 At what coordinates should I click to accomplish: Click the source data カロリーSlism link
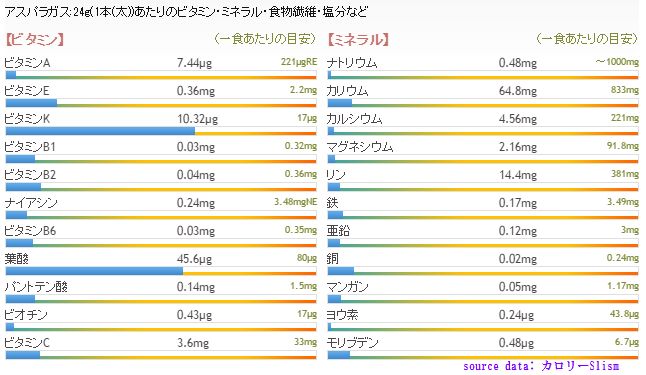coord(541,366)
